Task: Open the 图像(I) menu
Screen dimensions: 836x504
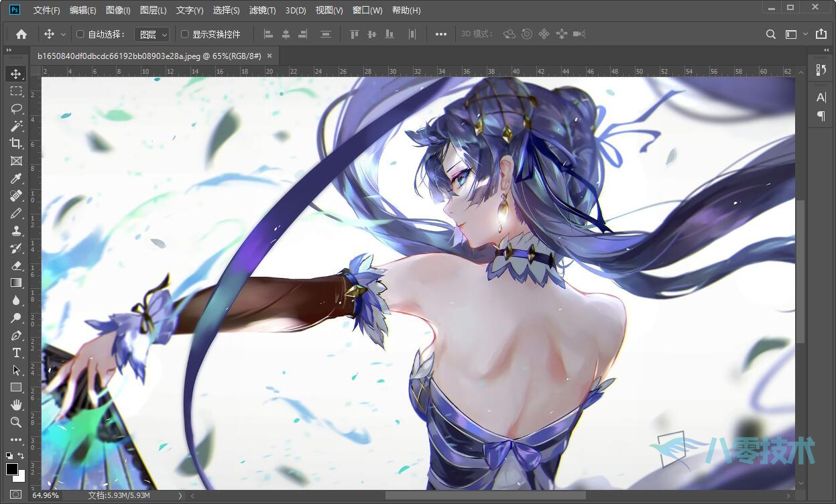Action: click(x=118, y=10)
